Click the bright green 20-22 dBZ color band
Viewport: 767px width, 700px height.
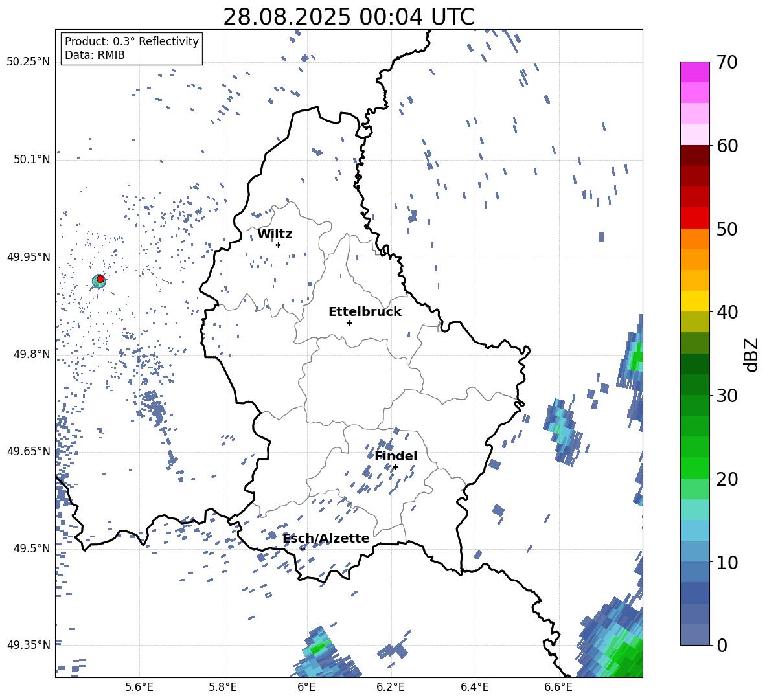tap(694, 468)
